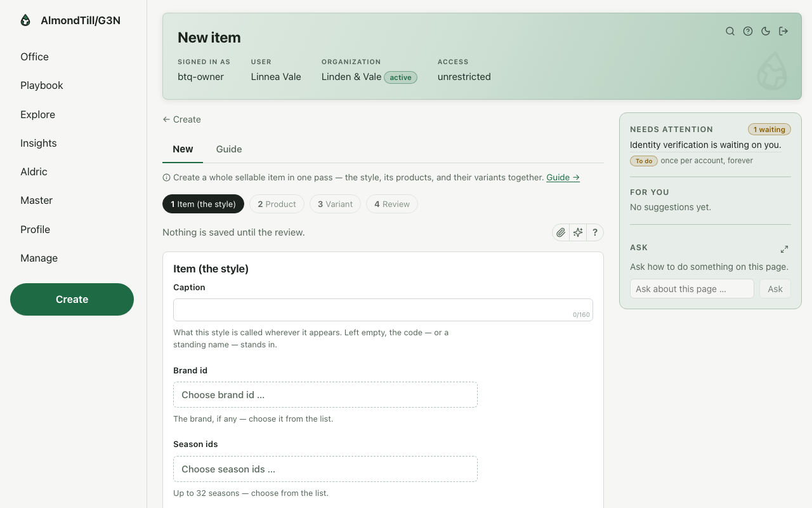Image resolution: width=812 pixels, height=508 pixels.
Task: Follow the Guide → link in intro text
Action: click(563, 178)
